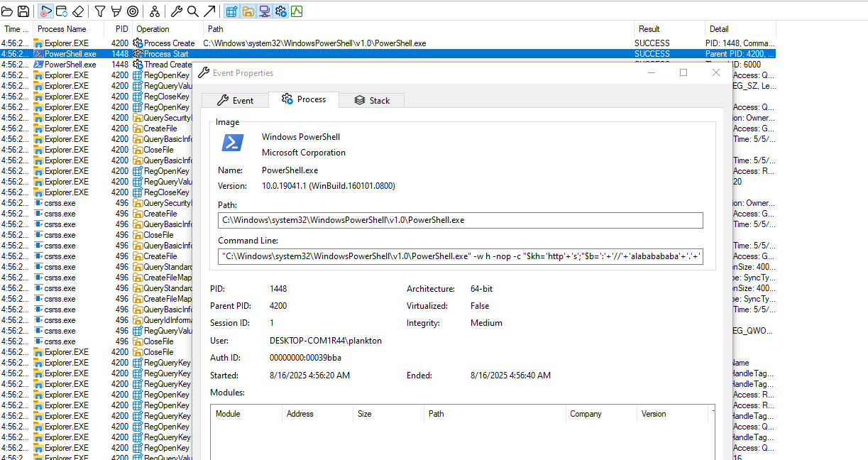Click the Event Properties title bar wrench icon
868x460 pixels.
tap(204, 73)
